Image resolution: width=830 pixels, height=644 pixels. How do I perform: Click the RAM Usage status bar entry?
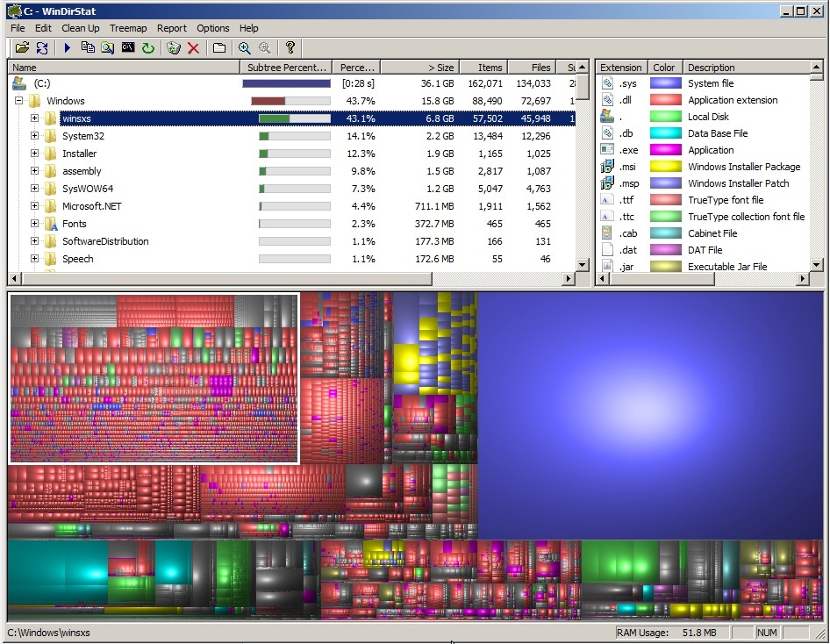[670, 633]
